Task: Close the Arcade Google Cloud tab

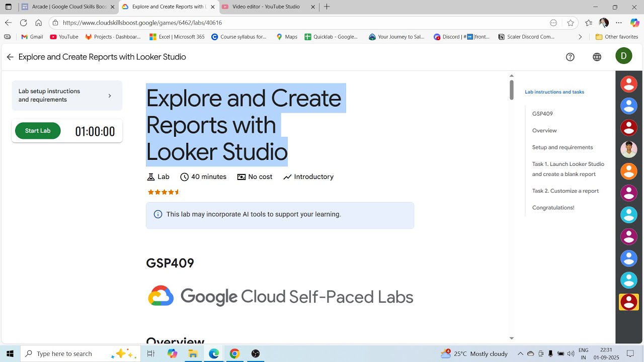Action: [113, 7]
